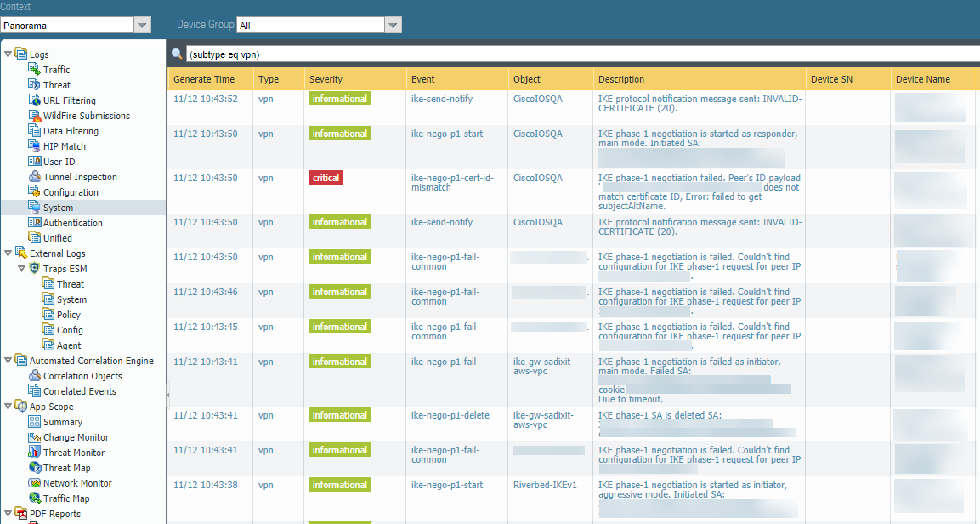Collapse the App Scope tree section

8,407
